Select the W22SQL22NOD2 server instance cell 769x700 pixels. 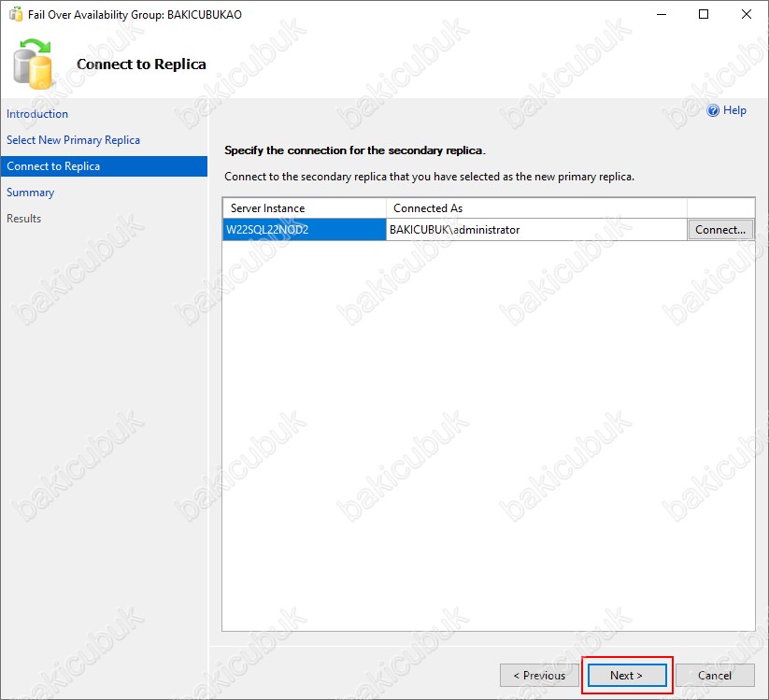pos(305,230)
